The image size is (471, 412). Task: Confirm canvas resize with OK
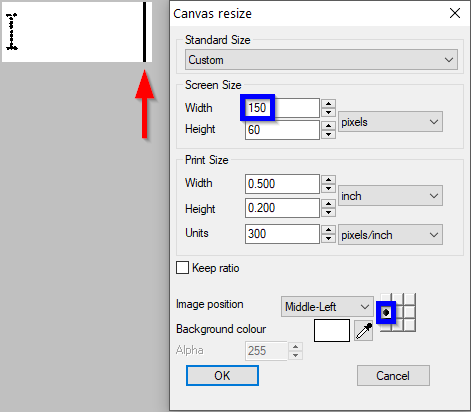coord(222,376)
